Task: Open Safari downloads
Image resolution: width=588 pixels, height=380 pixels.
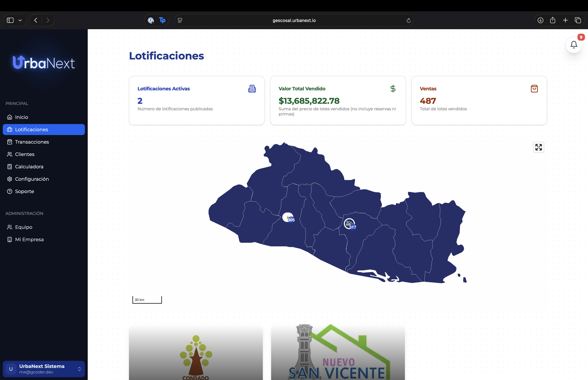Action: [x=540, y=20]
